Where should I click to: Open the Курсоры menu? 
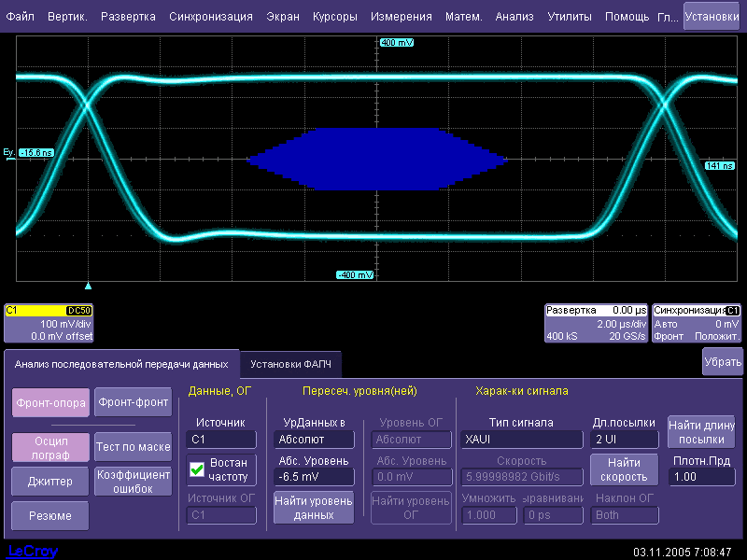click(x=333, y=17)
